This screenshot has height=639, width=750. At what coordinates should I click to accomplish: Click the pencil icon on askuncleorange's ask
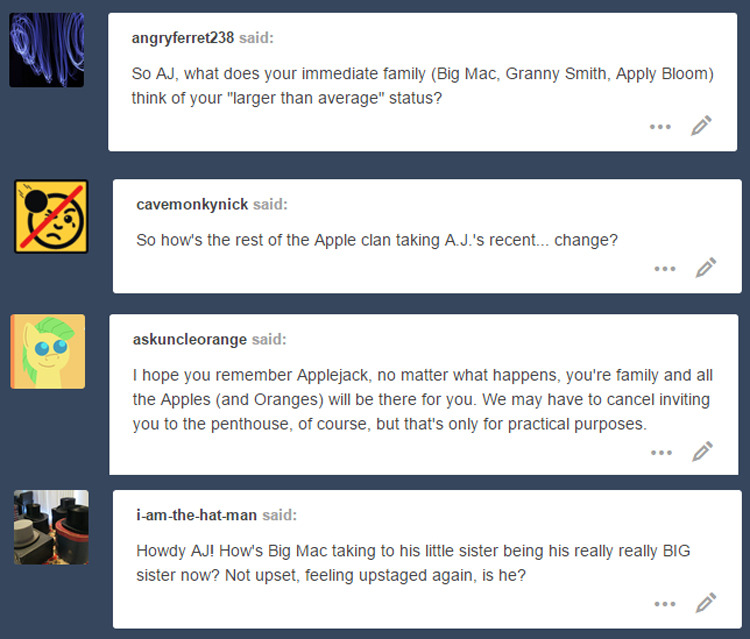coord(703,452)
